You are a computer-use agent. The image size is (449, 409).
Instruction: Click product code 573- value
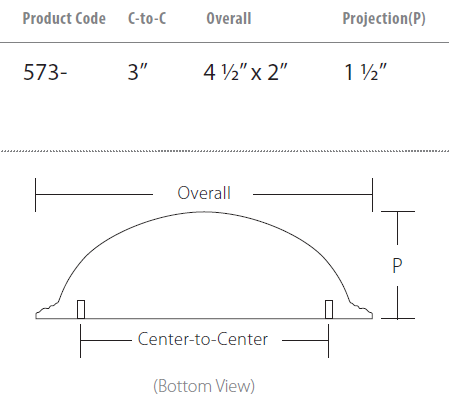point(45,72)
